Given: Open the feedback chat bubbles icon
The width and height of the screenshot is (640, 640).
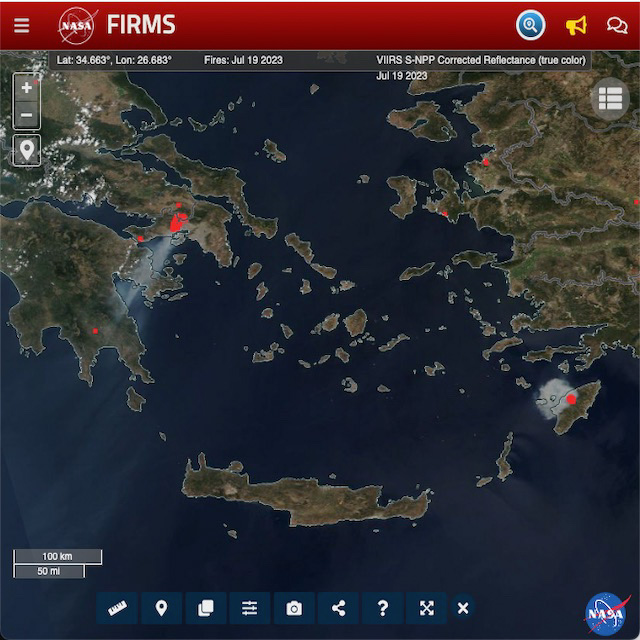Looking at the screenshot, I should tap(617, 25).
